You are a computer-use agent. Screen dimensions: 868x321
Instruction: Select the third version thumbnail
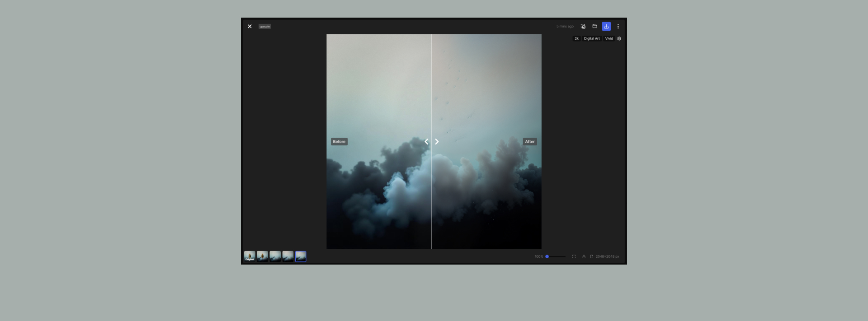click(275, 256)
